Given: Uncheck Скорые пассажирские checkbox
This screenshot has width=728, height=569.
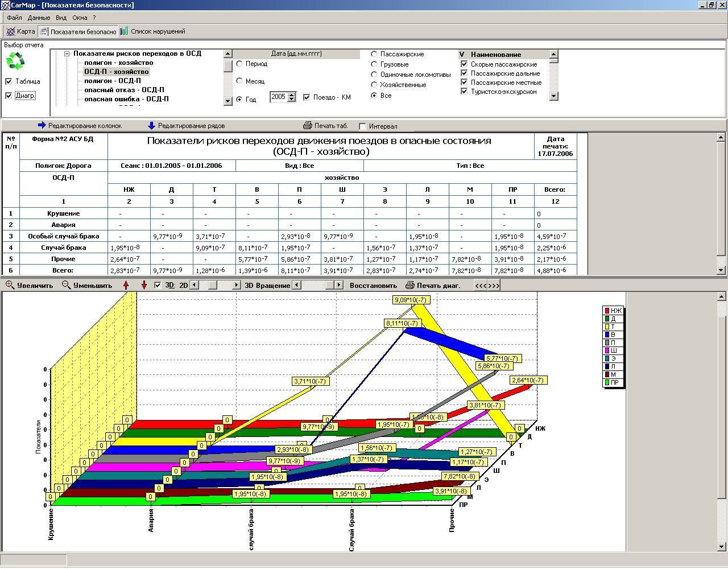Looking at the screenshot, I should [464, 64].
